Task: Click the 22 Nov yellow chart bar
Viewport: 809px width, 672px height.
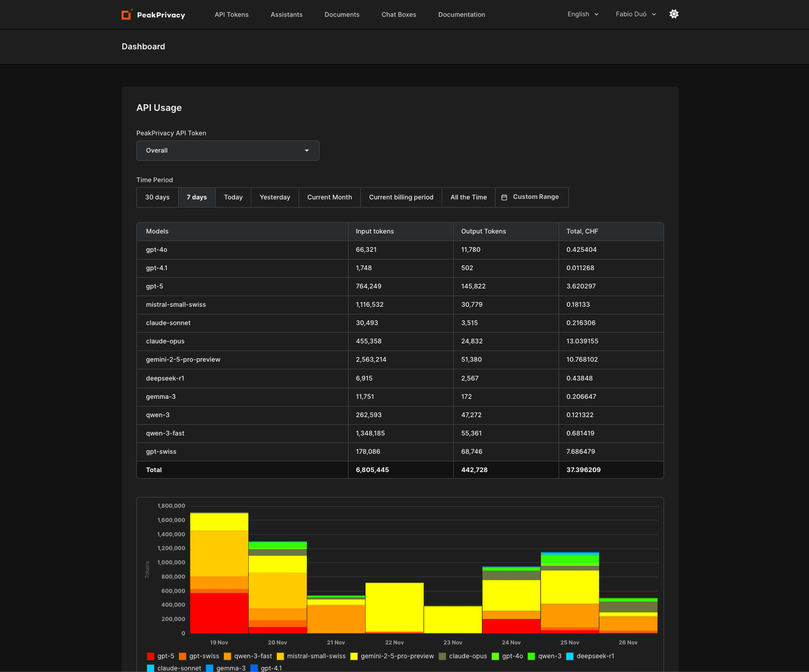Action: point(394,606)
